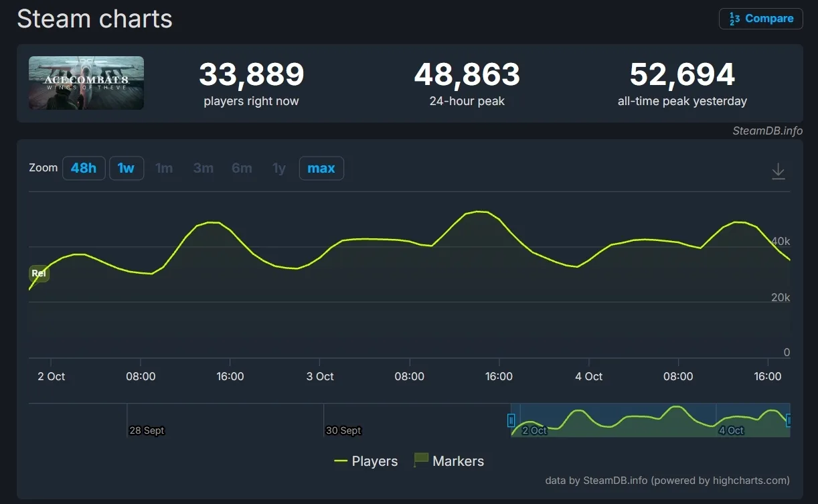Click the selected range in the navigator
Viewport: 818px width, 504px height.
pyautogui.click(x=650, y=420)
